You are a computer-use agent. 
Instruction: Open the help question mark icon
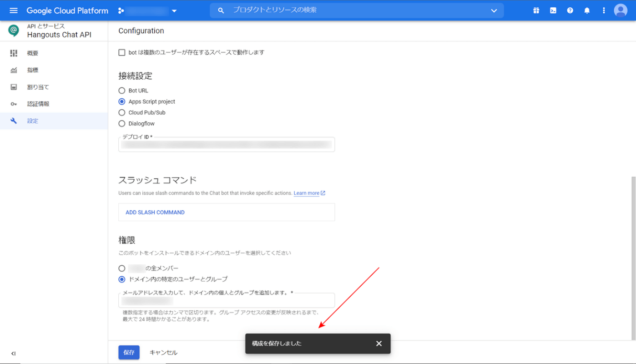pyautogui.click(x=570, y=10)
